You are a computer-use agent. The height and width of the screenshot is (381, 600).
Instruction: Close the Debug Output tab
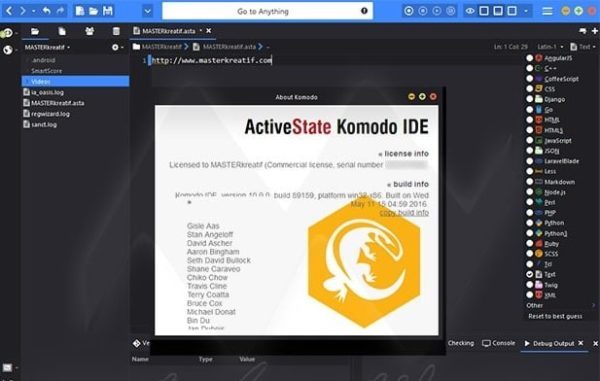pyautogui.click(x=581, y=343)
